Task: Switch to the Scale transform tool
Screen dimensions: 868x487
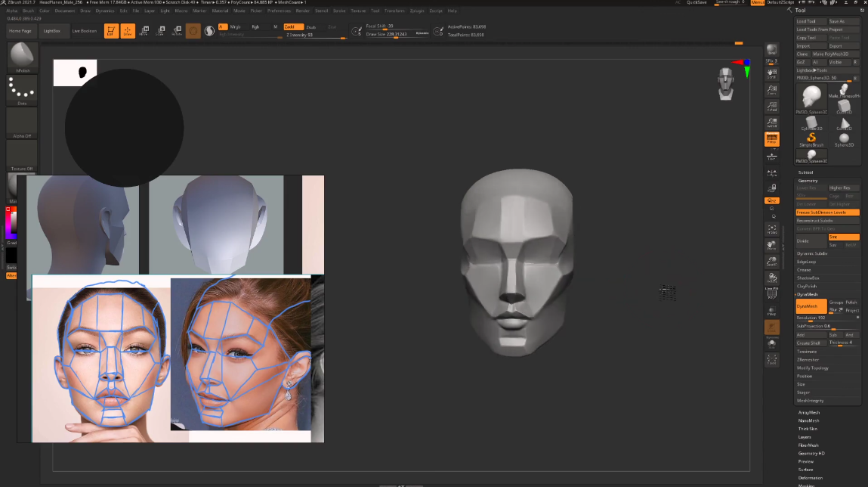Action: click(x=161, y=31)
